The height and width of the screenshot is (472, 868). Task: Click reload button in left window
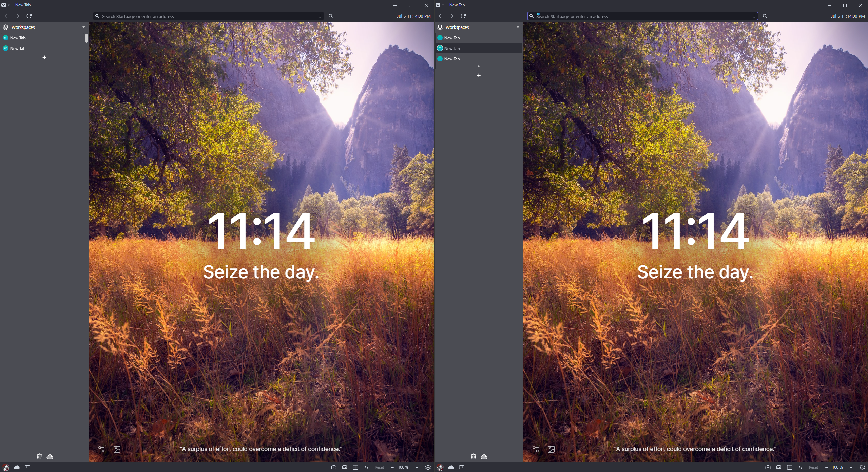[29, 16]
